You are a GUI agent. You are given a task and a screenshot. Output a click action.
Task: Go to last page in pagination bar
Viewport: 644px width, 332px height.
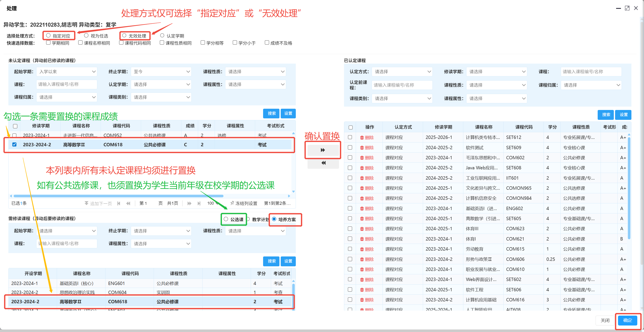coord(199,203)
